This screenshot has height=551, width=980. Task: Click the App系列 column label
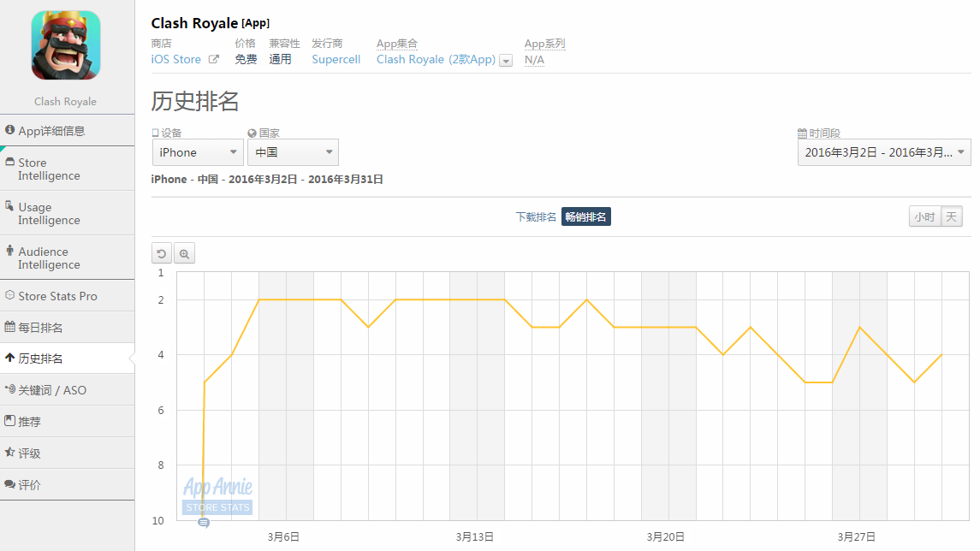point(544,43)
